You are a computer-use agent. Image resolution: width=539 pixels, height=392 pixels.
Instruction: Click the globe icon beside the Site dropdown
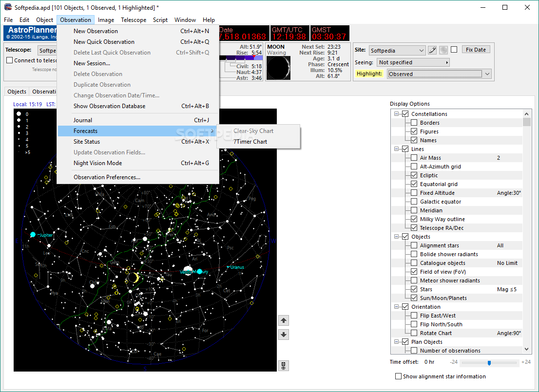pyautogui.click(x=443, y=50)
